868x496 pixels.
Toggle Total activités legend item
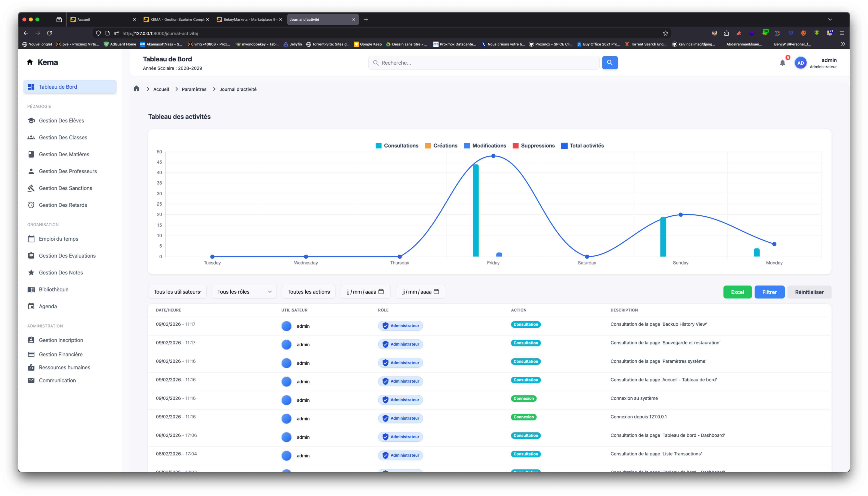point(582,146)
